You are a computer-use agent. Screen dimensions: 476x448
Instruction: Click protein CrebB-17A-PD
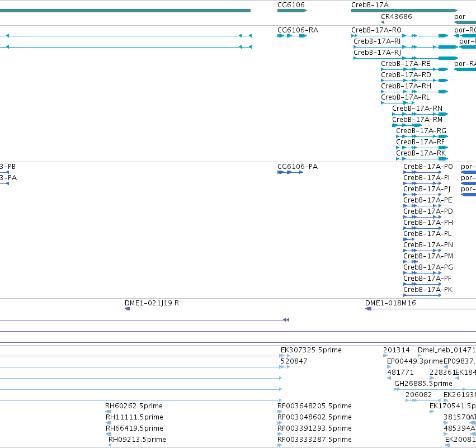[x=428, y=211]
